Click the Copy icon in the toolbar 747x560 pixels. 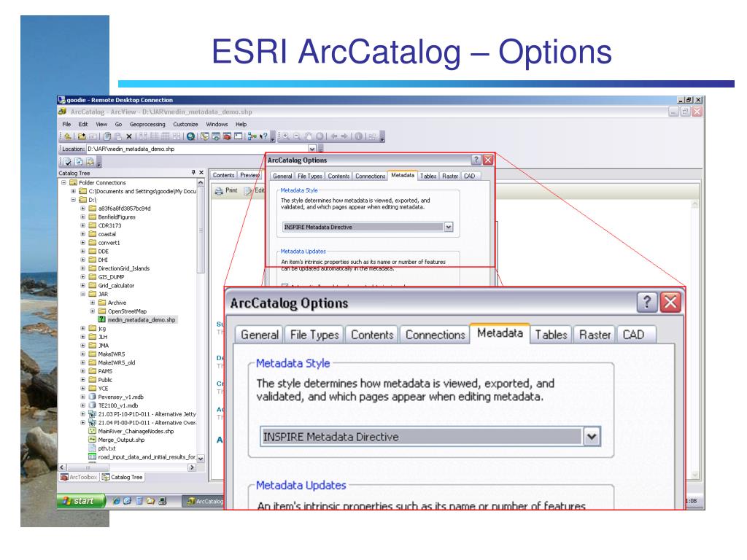point(107,136)
